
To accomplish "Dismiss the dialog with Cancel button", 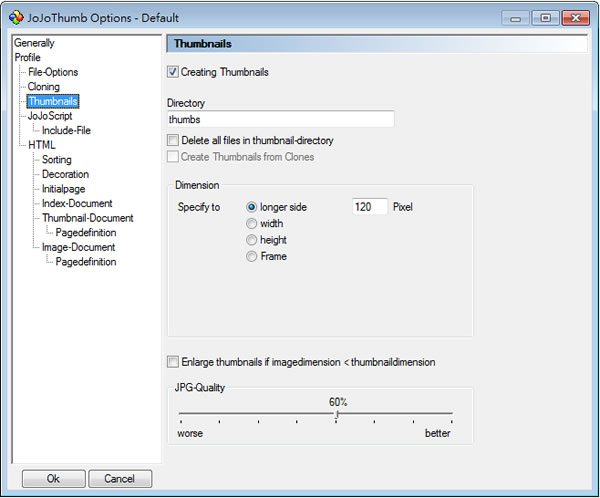I will coord(120,478).
